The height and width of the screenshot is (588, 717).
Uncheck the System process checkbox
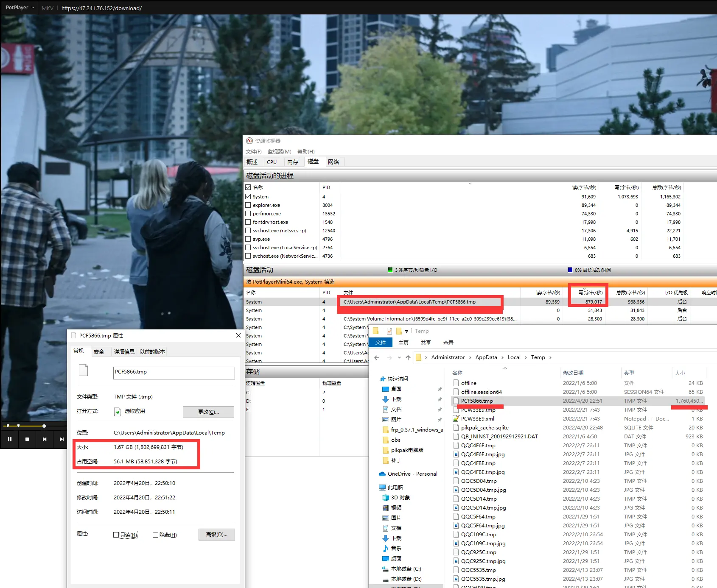[x=248, y=197]
